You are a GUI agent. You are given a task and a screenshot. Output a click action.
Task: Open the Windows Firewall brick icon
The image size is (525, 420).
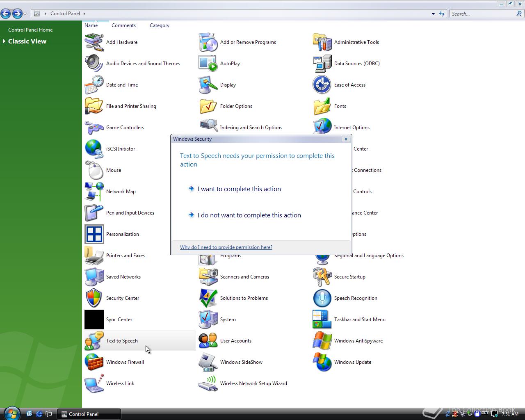point(94,362)
